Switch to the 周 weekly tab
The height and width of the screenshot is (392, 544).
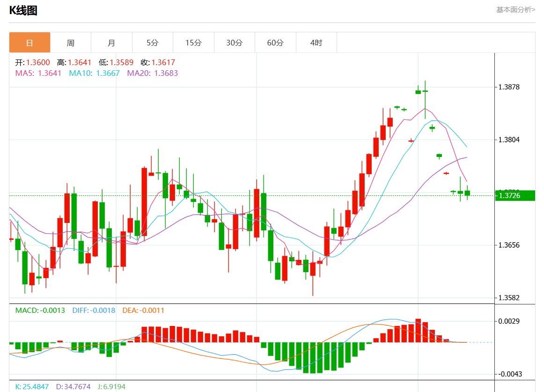coord(71,43)
